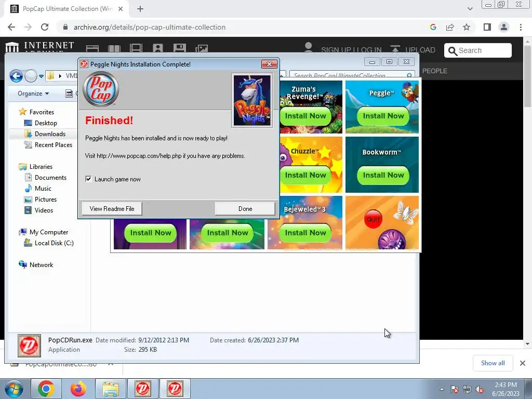
Task: Click the Chrome tab search chevron
Action: [470, 9]
